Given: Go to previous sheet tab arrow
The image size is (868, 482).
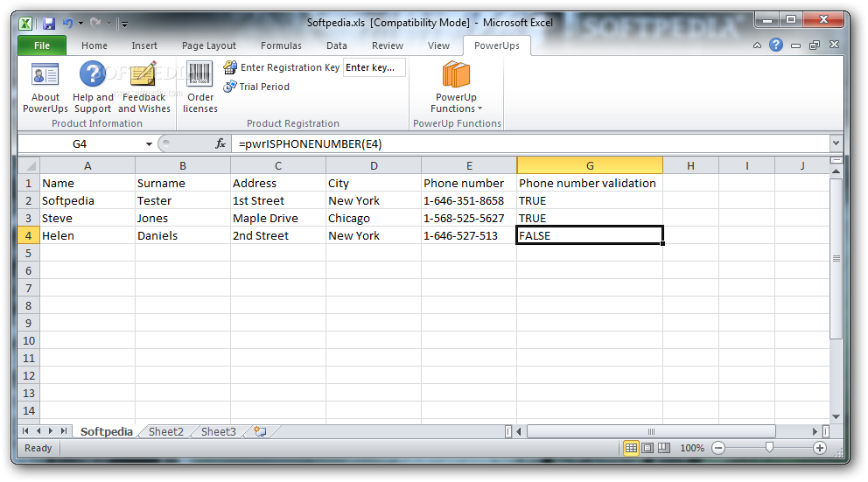Looking at the screenshot, I should pyautogui.click(x=38, y=430).
